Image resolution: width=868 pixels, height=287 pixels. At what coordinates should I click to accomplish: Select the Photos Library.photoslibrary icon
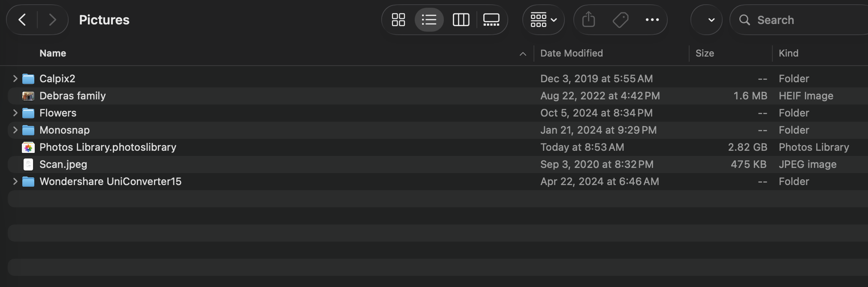tap(28, 147)
